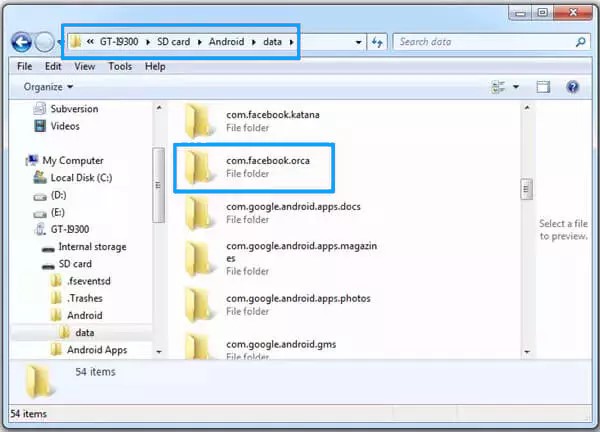The width and height of the screenshot is (600, 432).
Task: Select Local Disk (C:) in navigation tree
Action: point(83,177)
